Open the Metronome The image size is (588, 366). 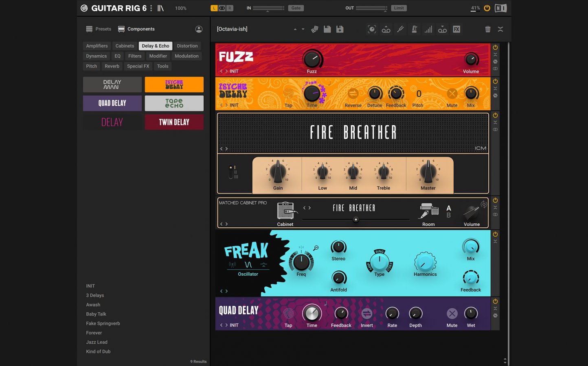(414, 29)
